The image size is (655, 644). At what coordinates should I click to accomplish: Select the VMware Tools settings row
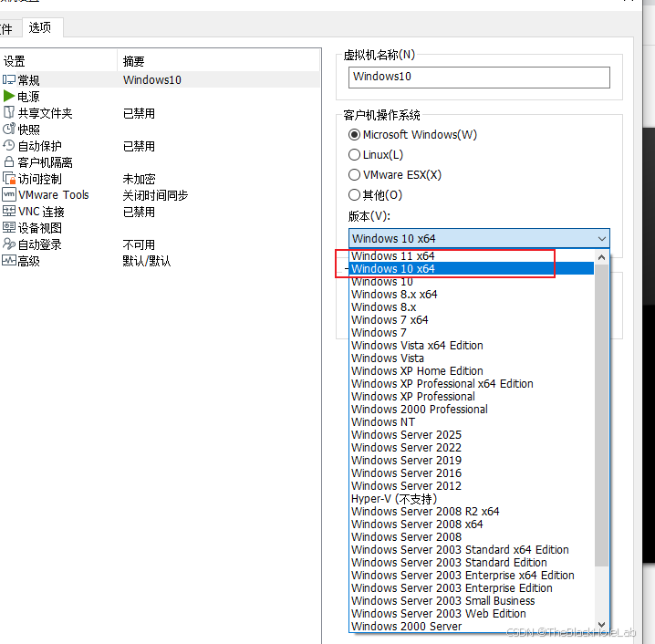[161, 195]
